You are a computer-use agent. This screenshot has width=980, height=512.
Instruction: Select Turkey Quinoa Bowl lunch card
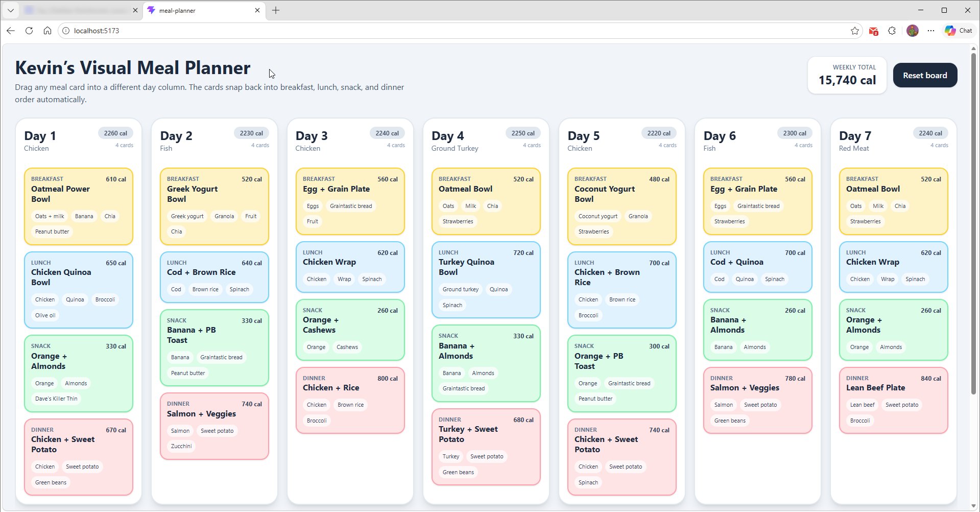coord(486,280)
